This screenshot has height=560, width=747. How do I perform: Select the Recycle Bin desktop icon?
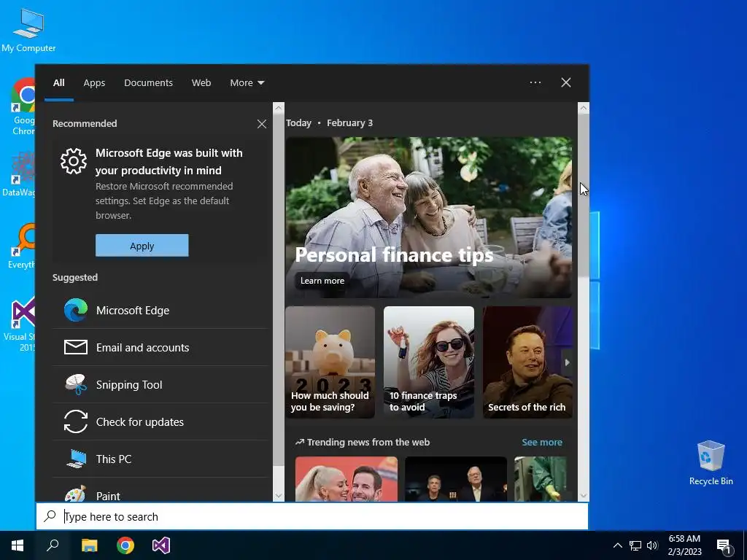[711, 462]
